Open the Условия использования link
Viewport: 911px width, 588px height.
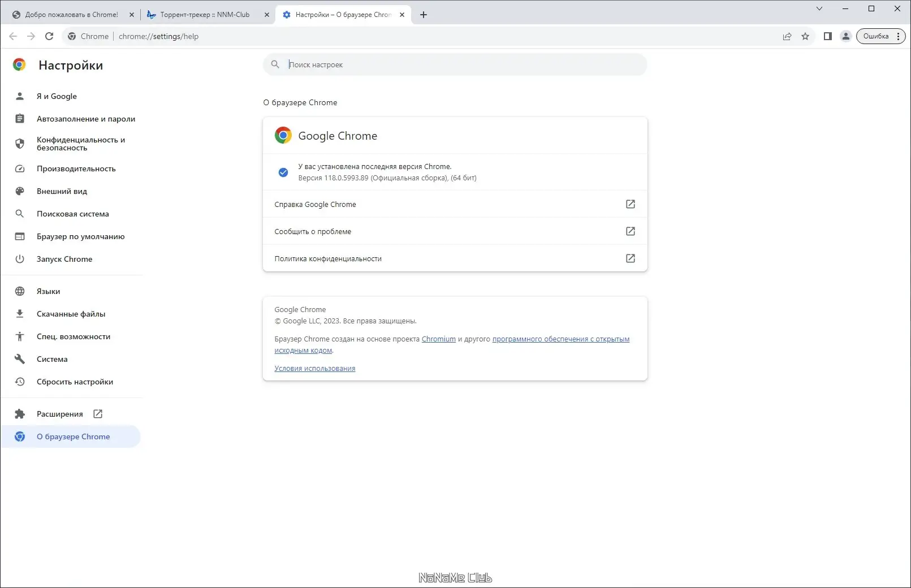click(x=314, y=369)
